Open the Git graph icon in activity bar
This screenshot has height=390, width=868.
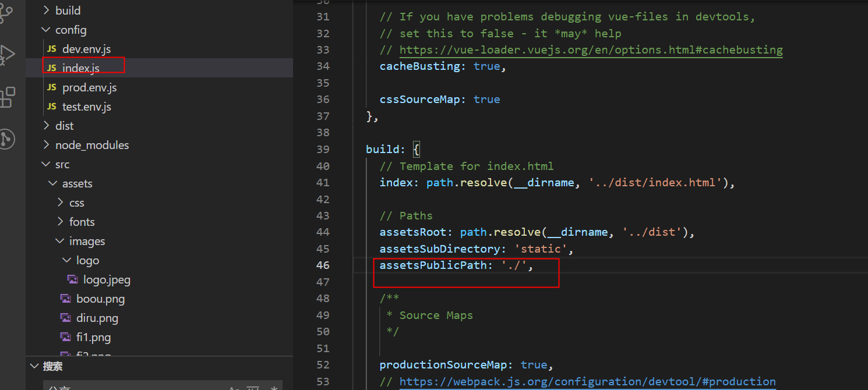click(x=6, y=139)
